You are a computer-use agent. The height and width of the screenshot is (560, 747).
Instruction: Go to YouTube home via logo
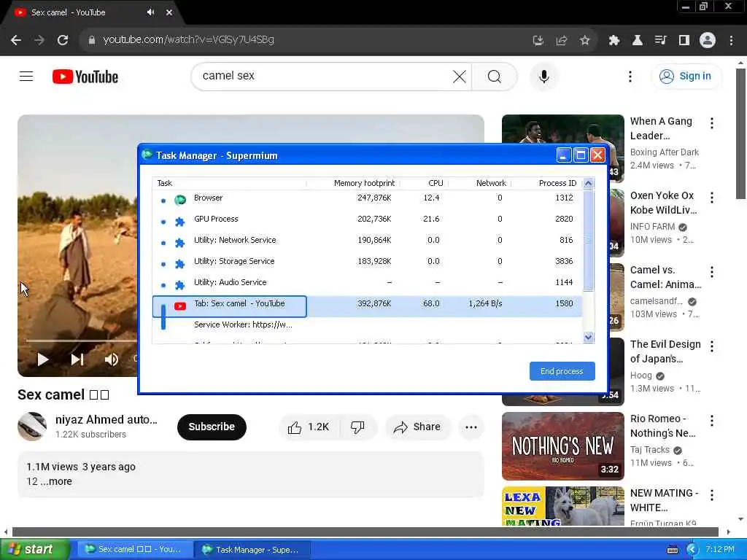pos(85,77)
